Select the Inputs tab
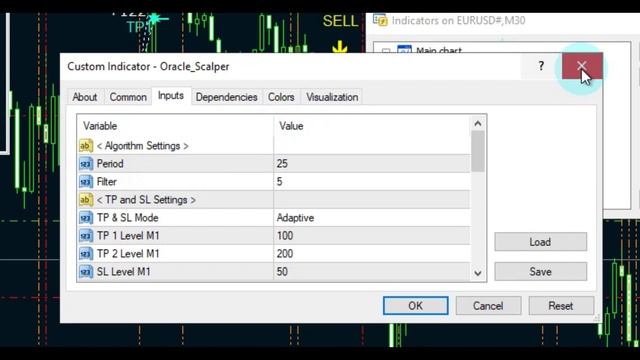Screen dimensions: 640x360 click(x=171, y=96)
